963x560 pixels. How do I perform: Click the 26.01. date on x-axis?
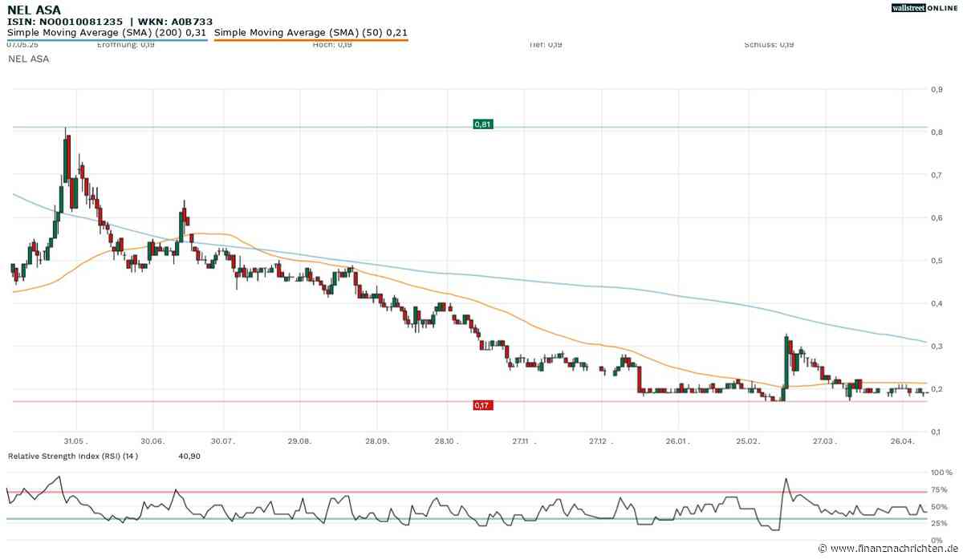coord(678,441)
